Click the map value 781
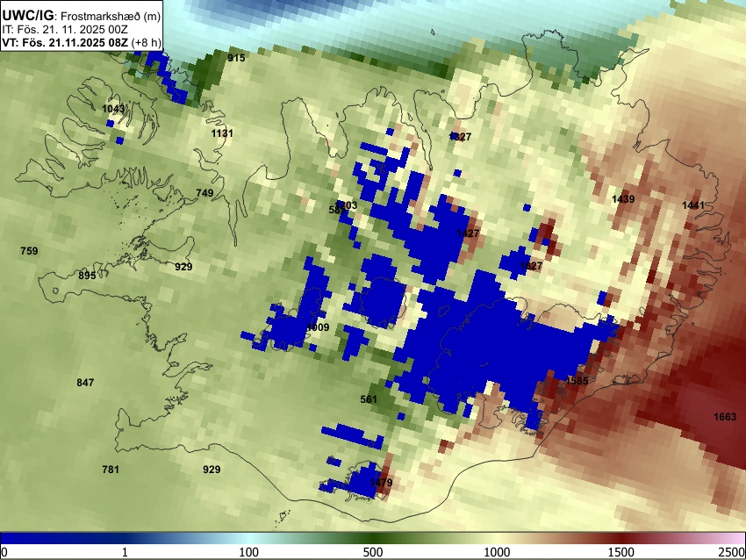746x560 pixels. pyautogui.click(x=111, y=470)
